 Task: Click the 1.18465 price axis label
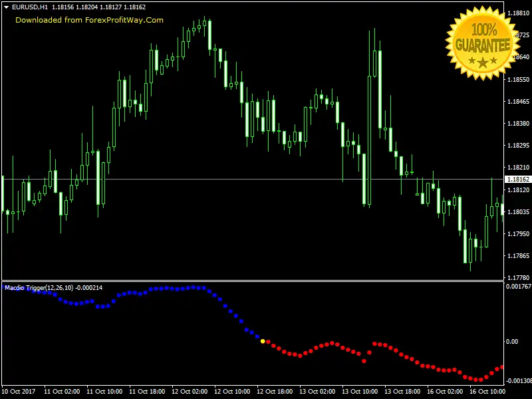click(518, 102)
